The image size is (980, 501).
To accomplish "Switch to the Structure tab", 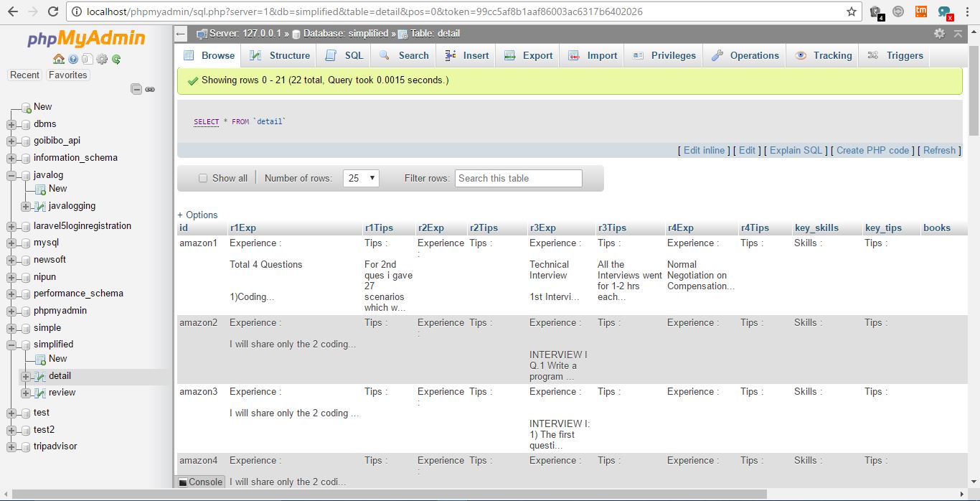I will click(x=281, y=55).
